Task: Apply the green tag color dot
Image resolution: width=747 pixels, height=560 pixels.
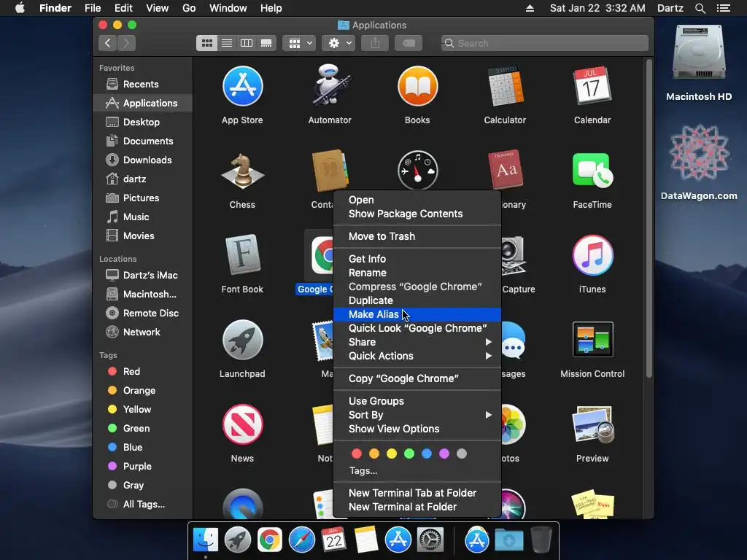Action: pyautogui.click(x=409, y=454)
